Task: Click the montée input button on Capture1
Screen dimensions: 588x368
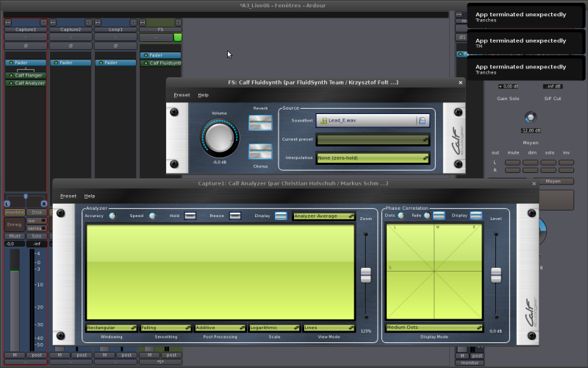Action: click(15, 212)
